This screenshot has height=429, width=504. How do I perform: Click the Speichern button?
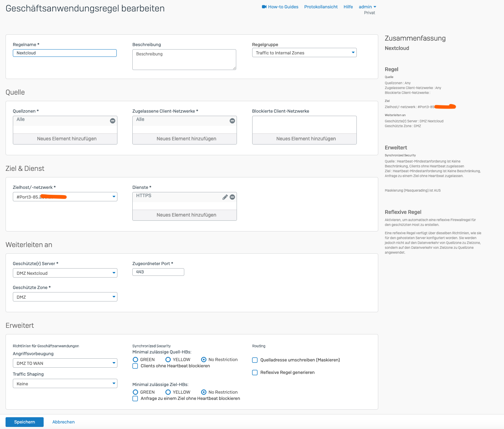click(25, 422)
